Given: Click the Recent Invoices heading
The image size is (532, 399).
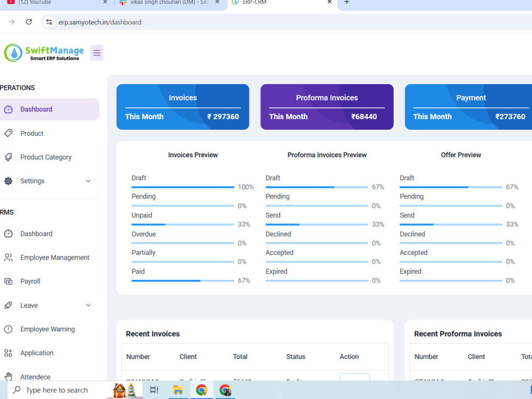Looking at the screenshot, I should click(153, 334).
